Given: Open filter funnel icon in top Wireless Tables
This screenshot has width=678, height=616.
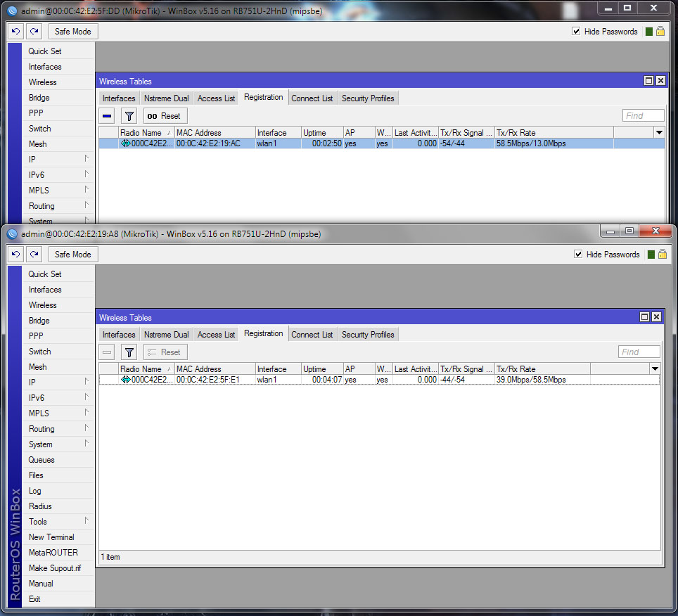Looking at the screenshot, I should click(x=129, y=116).
